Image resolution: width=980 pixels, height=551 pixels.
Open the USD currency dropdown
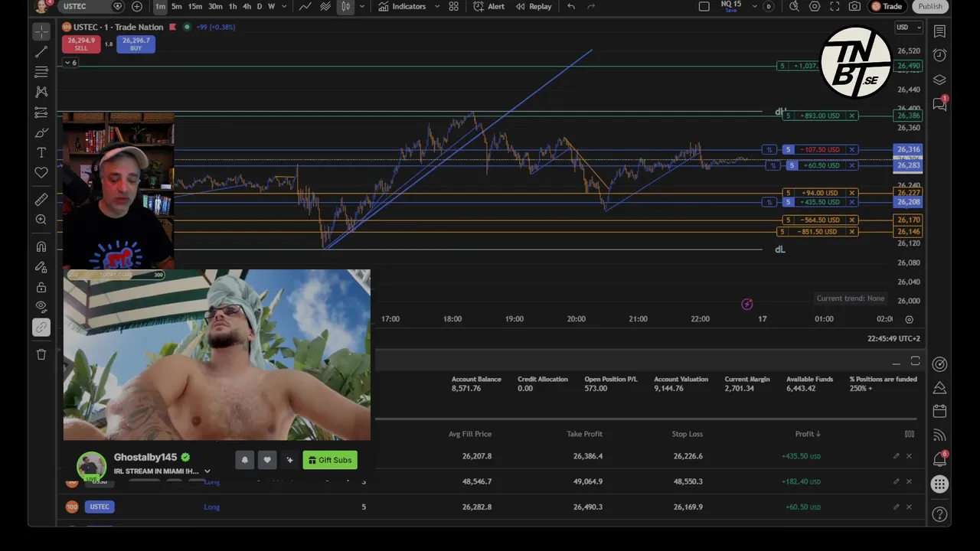click(908, 28)
